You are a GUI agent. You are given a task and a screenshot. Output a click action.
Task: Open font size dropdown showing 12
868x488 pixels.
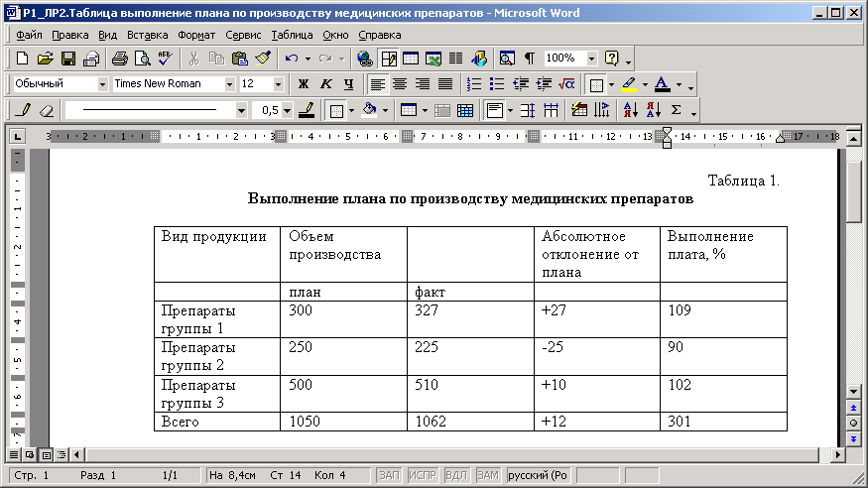click(x=278, y=84)
